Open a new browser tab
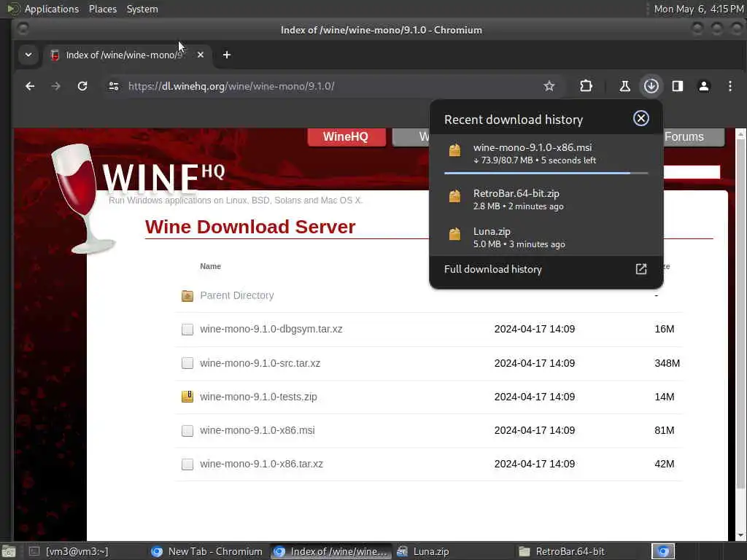Image resolution: width=747 pixels, height=560 pixels. coord(227,55)
